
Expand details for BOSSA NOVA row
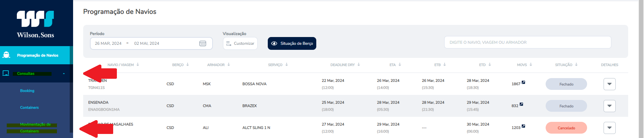coord(609,84)
